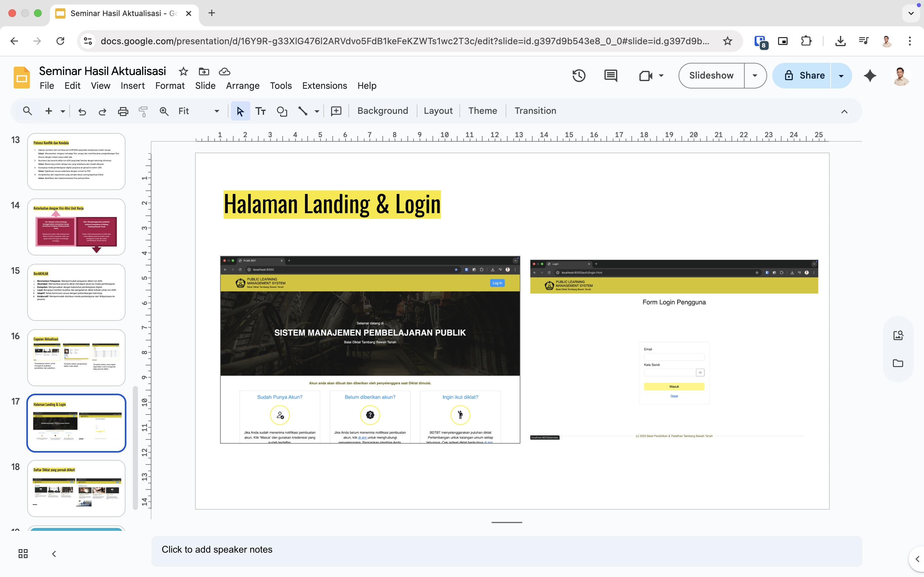Select the Shape tool

(x=282, y=111)
